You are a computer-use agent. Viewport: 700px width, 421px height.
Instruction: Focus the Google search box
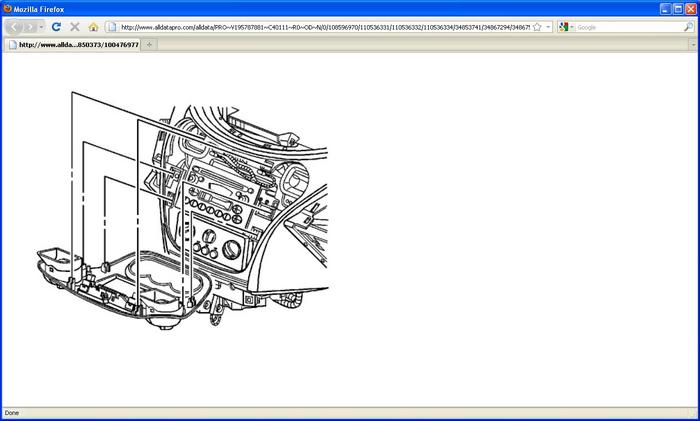(x=629, y=27)
